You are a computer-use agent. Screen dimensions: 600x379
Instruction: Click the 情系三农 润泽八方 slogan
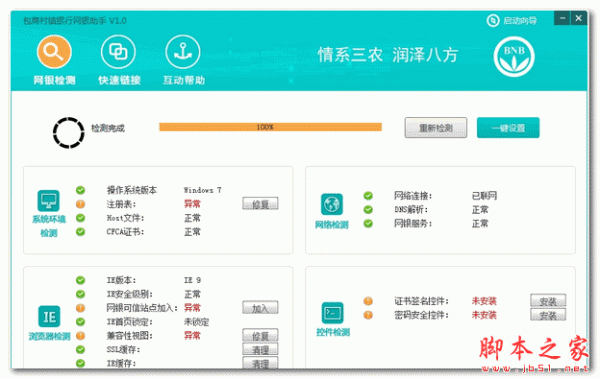click(x=388, y=55)
